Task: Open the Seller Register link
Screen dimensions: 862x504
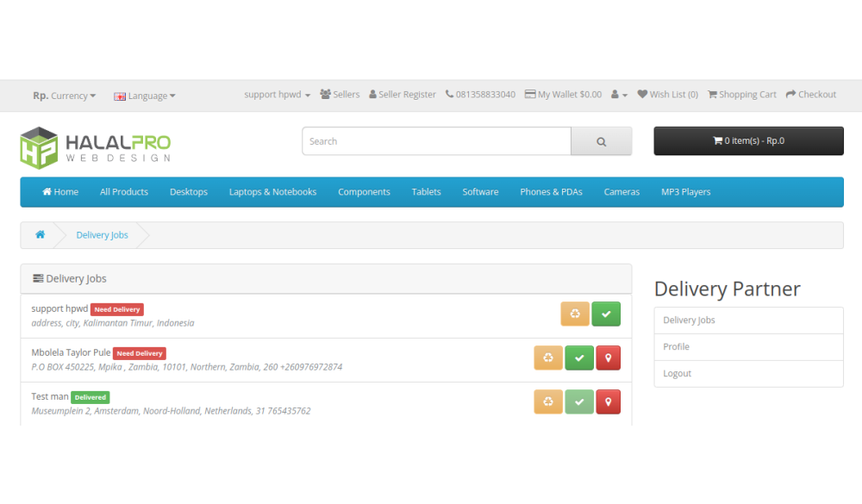Action: pyautogui.click(x=403, y=95)
